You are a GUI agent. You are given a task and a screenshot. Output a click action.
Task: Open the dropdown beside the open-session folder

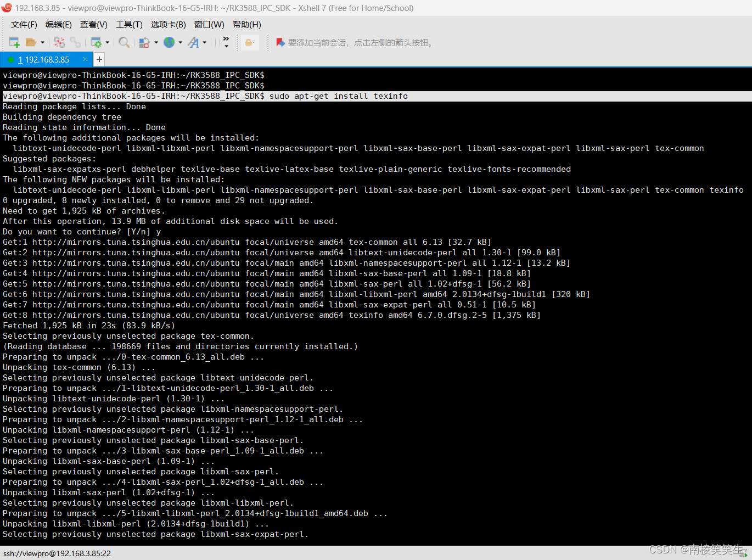point(43,42)
